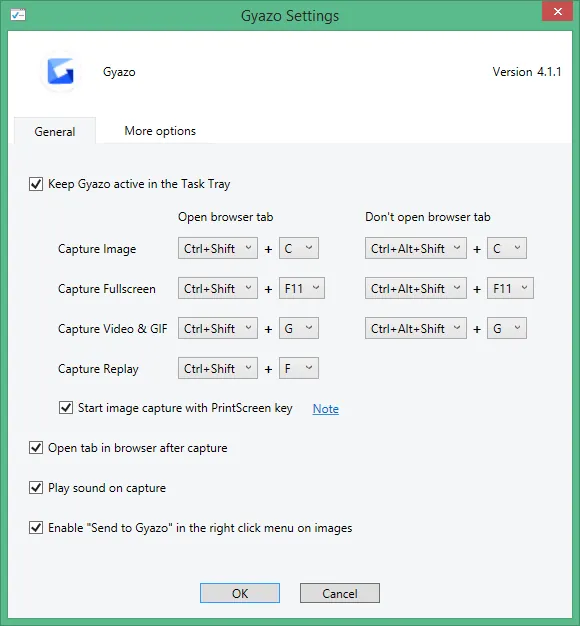Switch to the More options tab
This screenshot has width=580, height=626.
coord(160,131)
